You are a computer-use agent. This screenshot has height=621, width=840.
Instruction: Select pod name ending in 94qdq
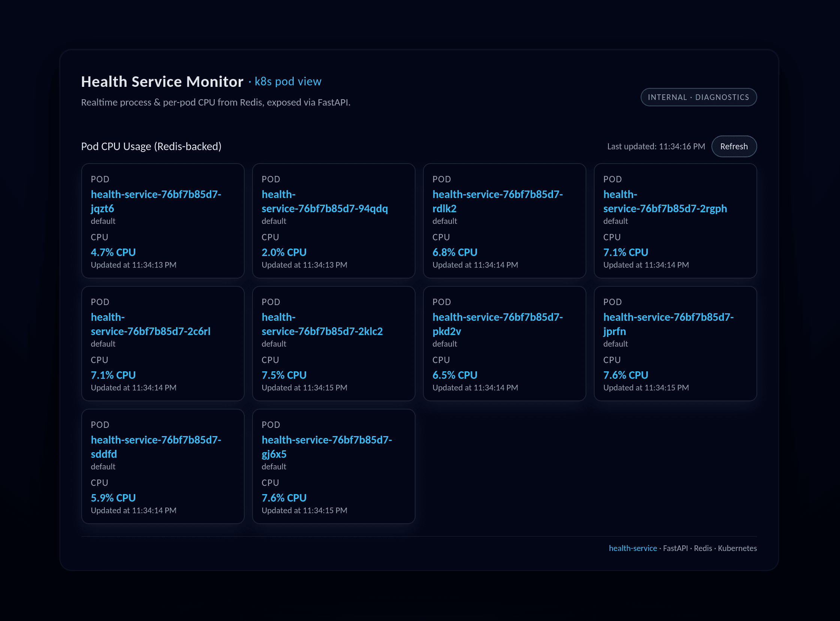coord(324,201)
